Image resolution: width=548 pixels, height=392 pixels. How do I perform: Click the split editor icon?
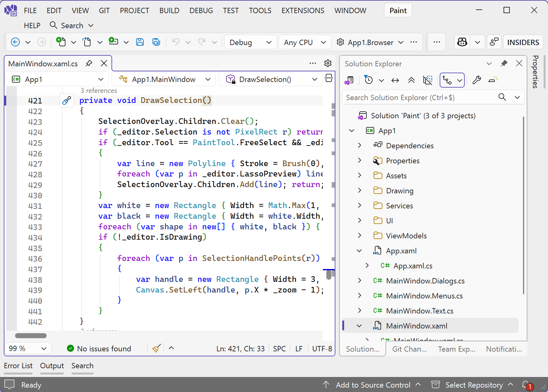click(329, 78)
